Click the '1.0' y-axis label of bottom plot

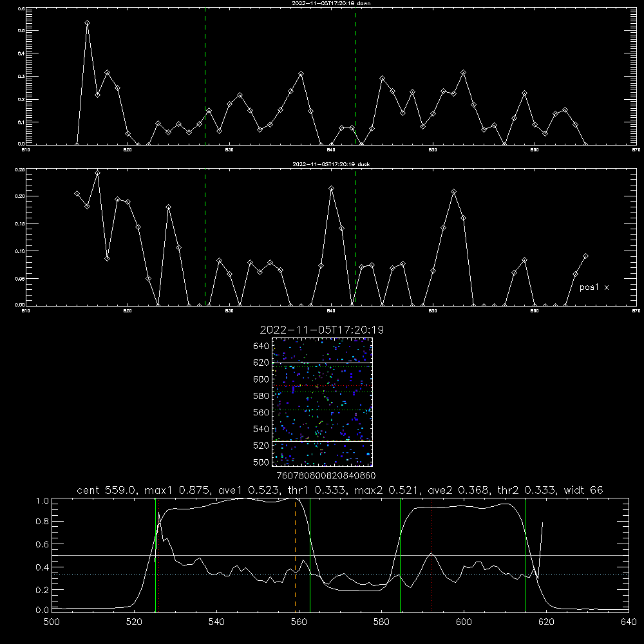pos(43,501)
